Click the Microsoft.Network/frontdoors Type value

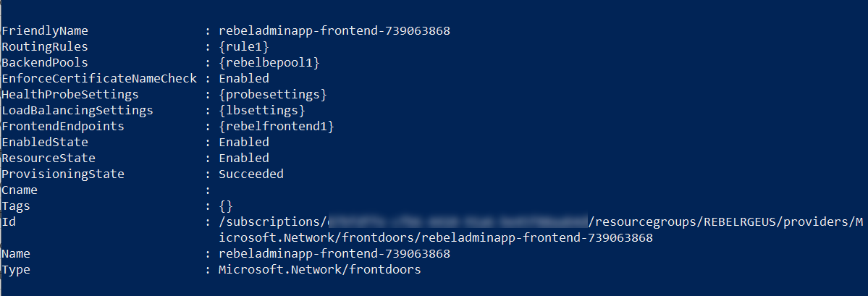coord(320,270)
